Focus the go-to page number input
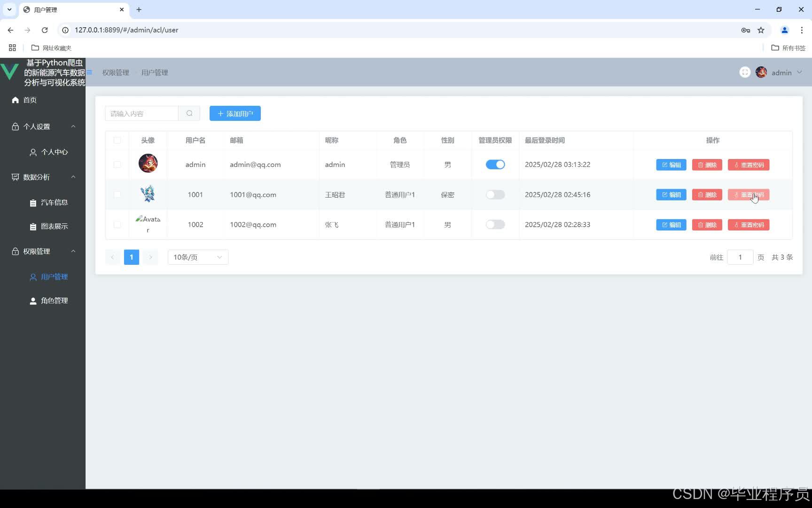The image size is (812, 508). click(x=740, y=257)
